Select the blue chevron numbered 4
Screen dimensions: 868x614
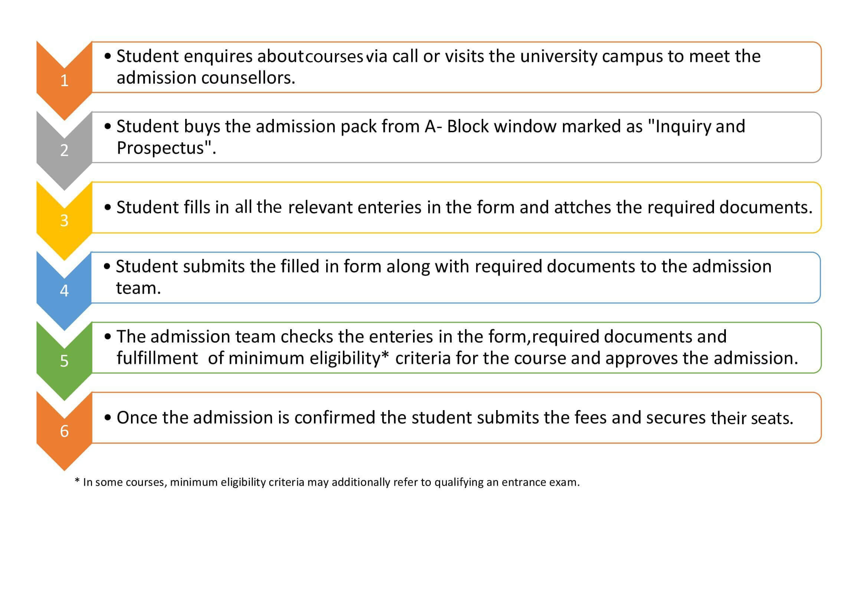click(64, 290)
